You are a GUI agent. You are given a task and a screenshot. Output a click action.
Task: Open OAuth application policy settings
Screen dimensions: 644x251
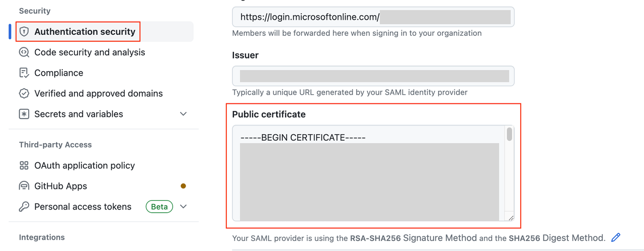pyautogui.click(x=85, y=166)
